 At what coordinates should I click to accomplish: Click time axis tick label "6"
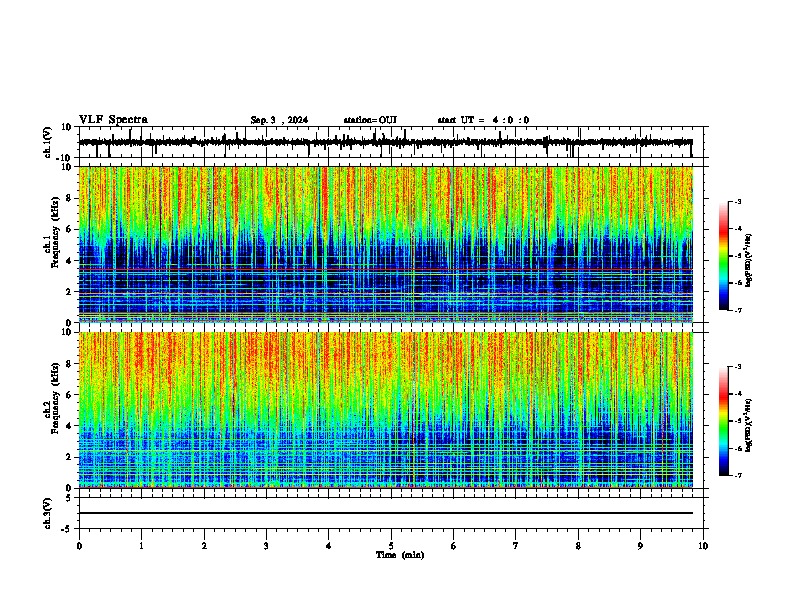[x=453, y=546]
